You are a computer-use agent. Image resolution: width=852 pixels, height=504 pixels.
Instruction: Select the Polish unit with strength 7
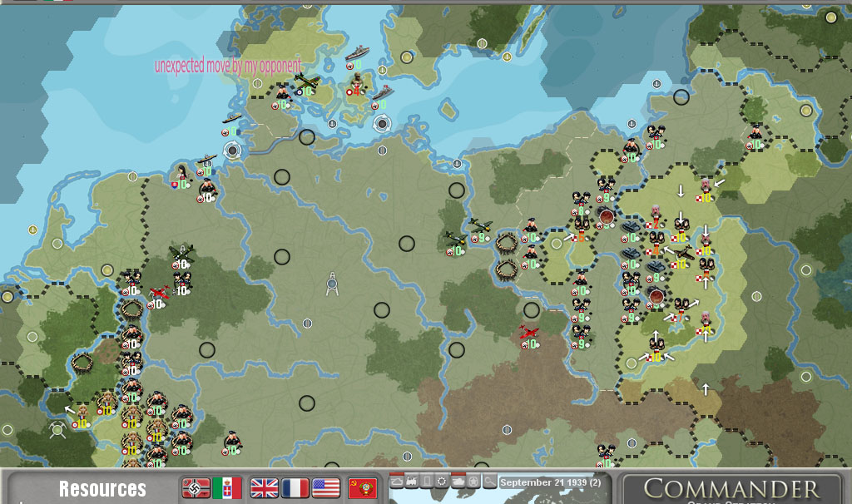click(680, 310)
